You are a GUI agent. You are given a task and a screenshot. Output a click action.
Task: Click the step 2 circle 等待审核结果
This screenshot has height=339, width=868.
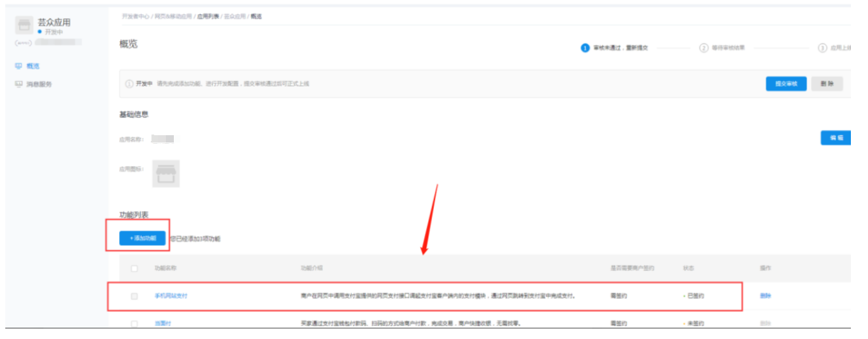pyautogui.click(x=704, y=48)
